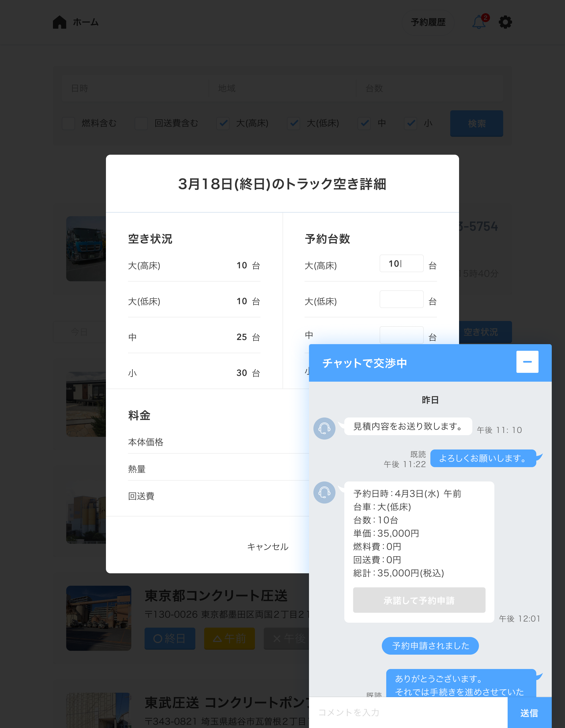Click the 東京都コンクリート圧送 company name
The image size is (565, 728).
216,596
